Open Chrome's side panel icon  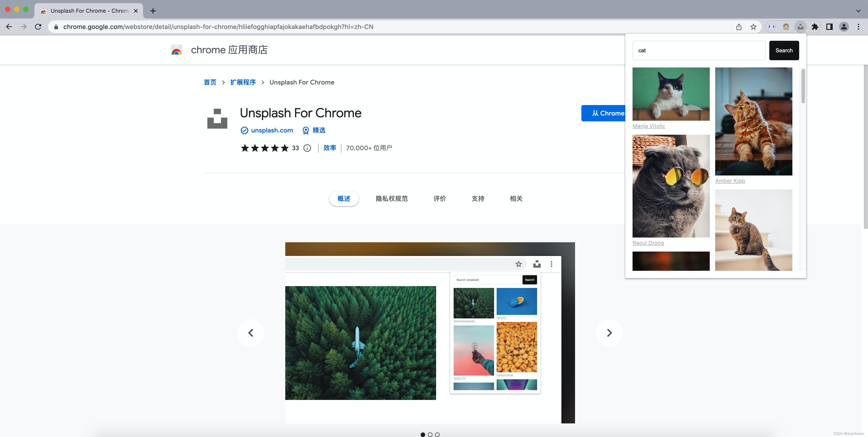(829, 27)
